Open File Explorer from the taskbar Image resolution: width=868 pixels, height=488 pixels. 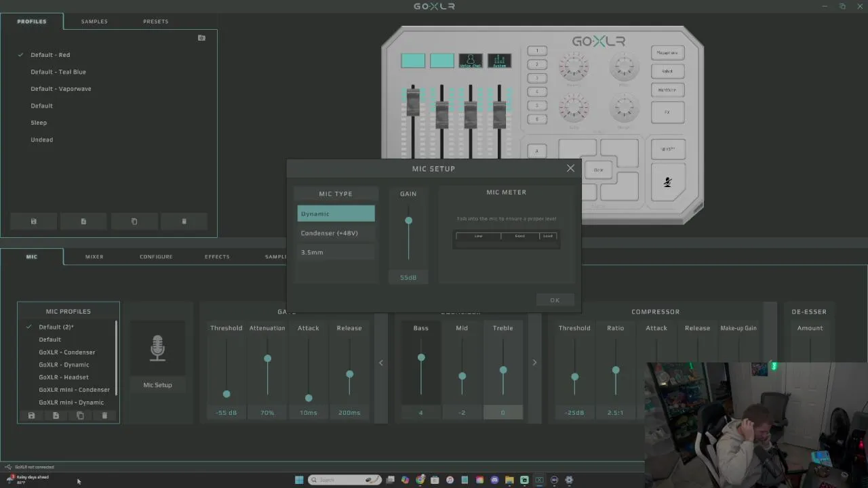click(x=509, y=480)
